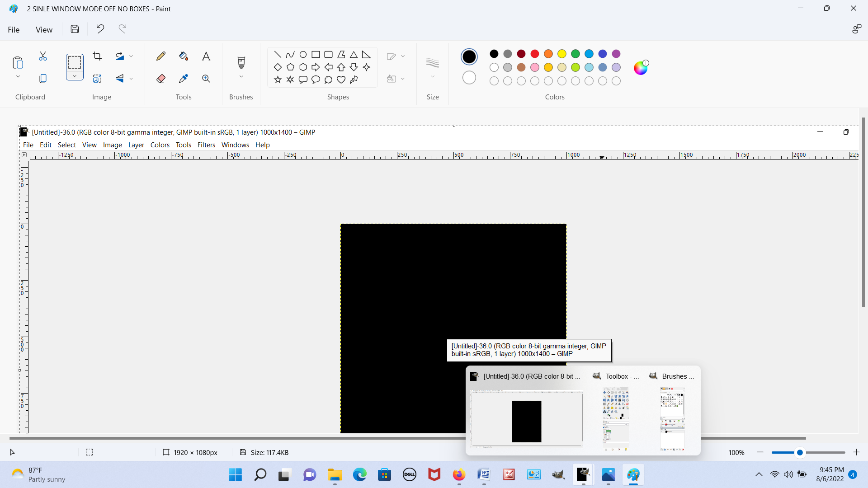
Task: Select the Five-point star shape
Action: click(278, 80)
